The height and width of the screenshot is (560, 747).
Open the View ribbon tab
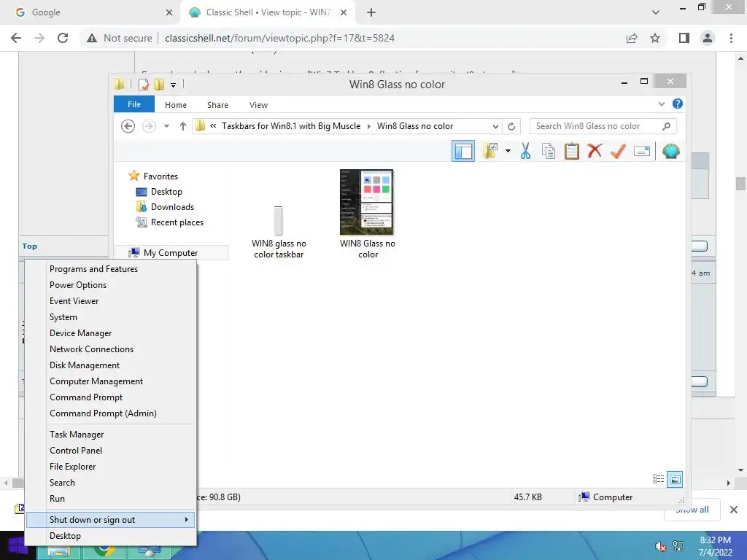tap(259, 105)
